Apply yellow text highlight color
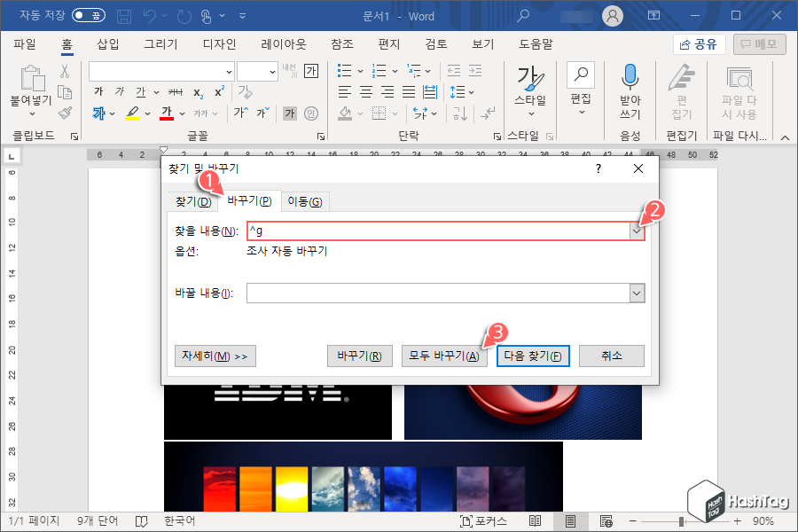 (131, 113)
